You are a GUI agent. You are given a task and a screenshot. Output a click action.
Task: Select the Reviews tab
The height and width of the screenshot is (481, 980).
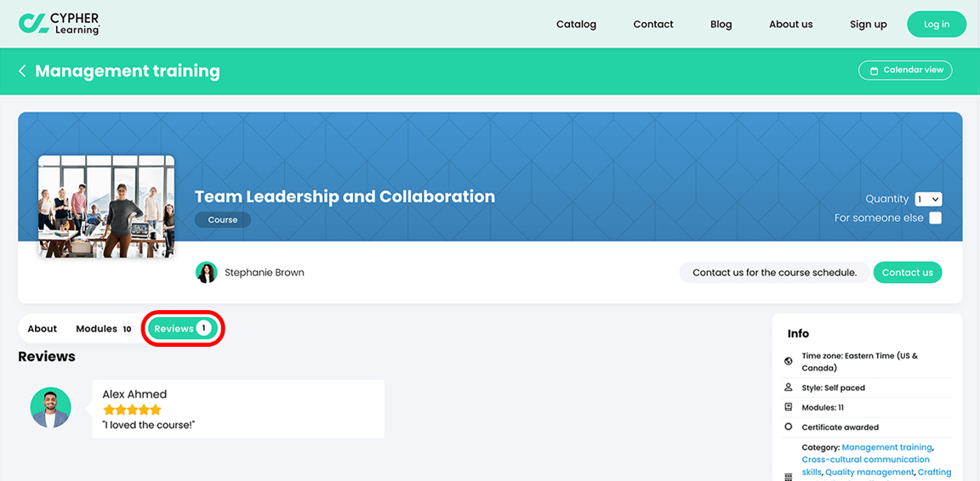click(x=183, y=329)
